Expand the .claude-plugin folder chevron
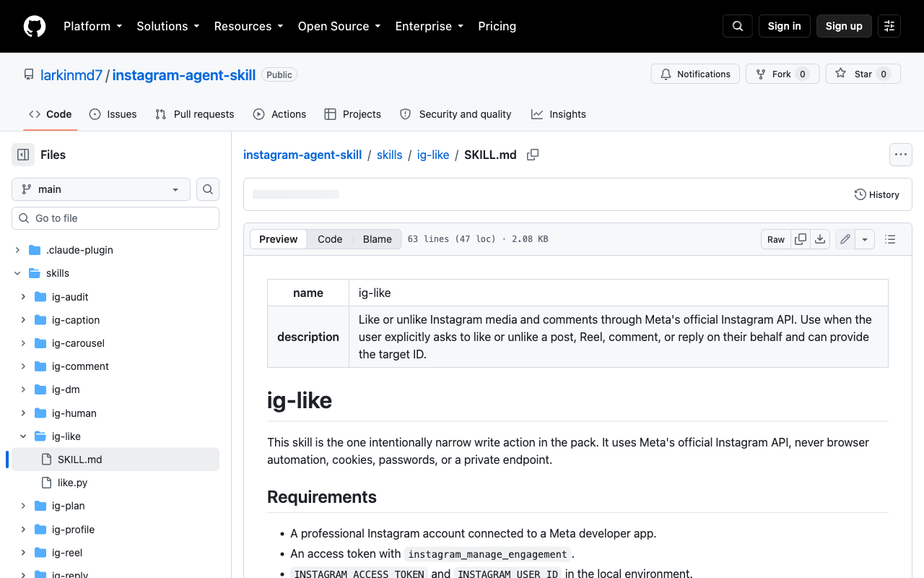The image size is (924, 578). point(17,250)
